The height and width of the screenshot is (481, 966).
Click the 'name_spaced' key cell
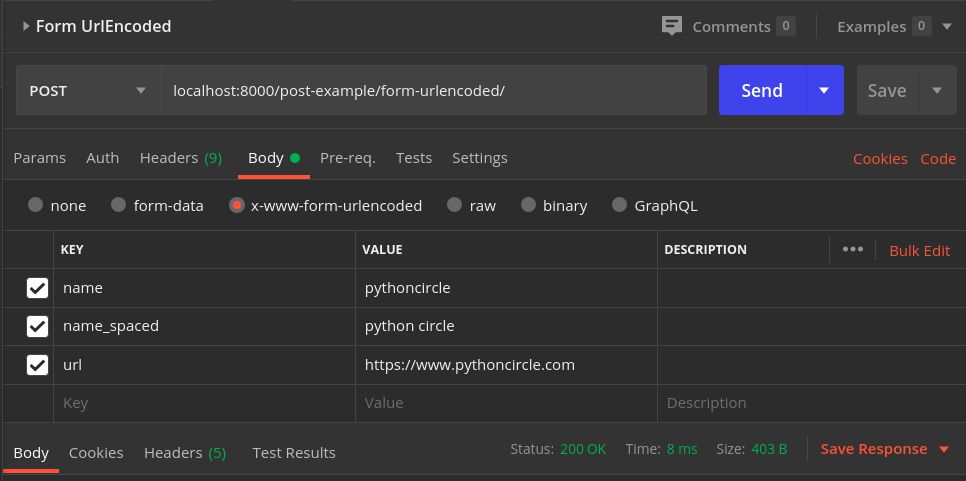tap(205, 326)
